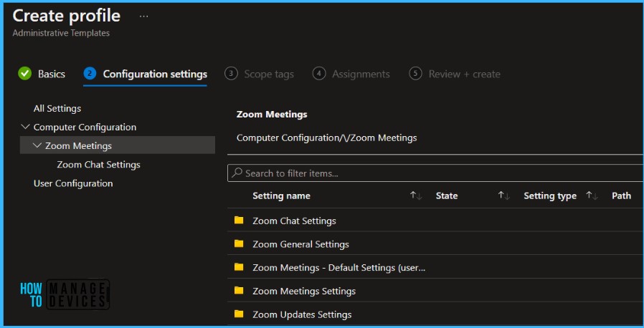Collapse the Computer Configuration node
This screenshot has height=328, width=644.
25,127
